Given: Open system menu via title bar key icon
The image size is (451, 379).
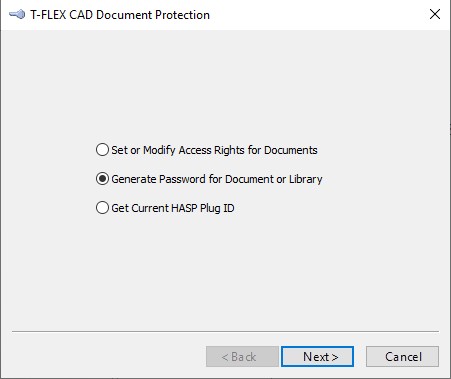Looking at the screenshot, I should pyautogui.click(x=17, y=14).
